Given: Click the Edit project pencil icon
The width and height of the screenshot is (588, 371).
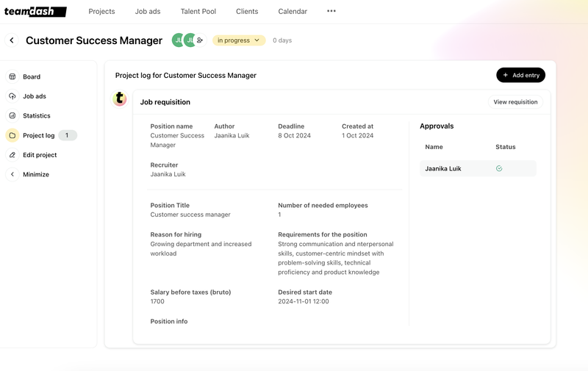Looking at the screenshot, I should pos(12,155).
